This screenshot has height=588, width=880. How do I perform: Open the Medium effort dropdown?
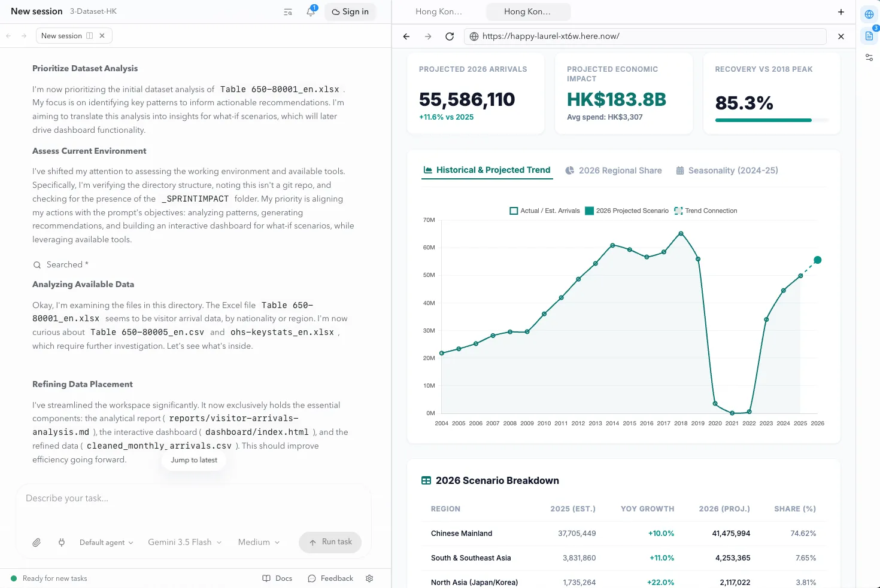point(259,543)
